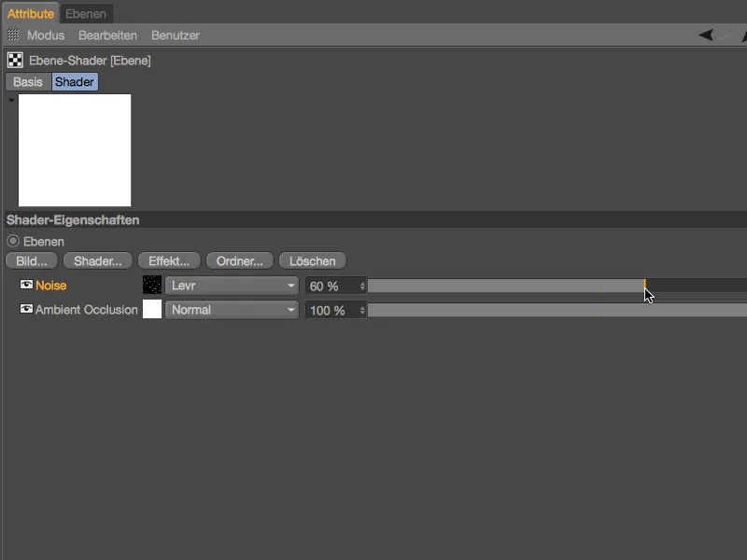Click the Ambient Occlusion opacity slider

coord(557,310)
